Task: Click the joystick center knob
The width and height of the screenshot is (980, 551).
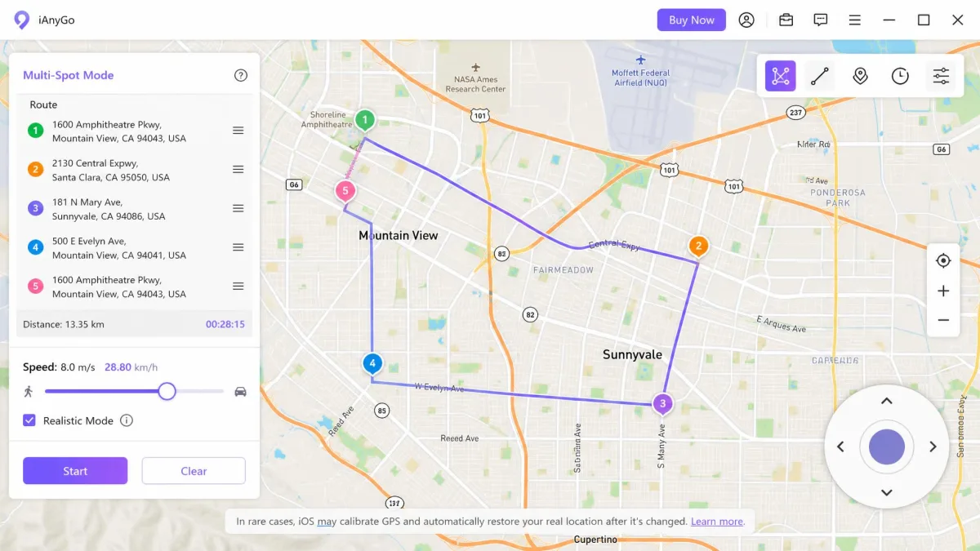Action: coord(887,447)
